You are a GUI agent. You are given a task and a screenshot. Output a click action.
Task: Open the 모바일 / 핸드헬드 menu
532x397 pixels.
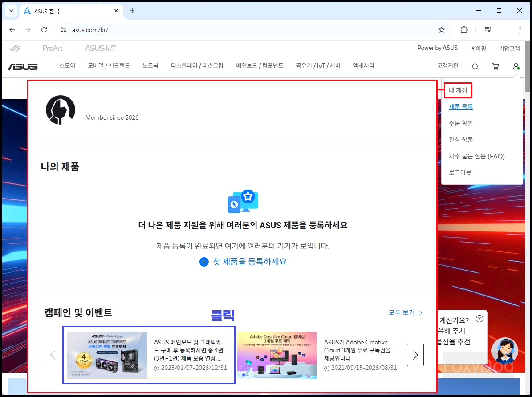[x=109, y=65]
